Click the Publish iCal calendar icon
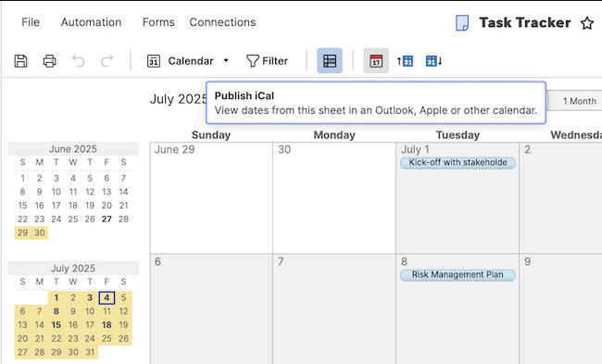The height and width of the screenshot is (364, 602). point(376,61)
